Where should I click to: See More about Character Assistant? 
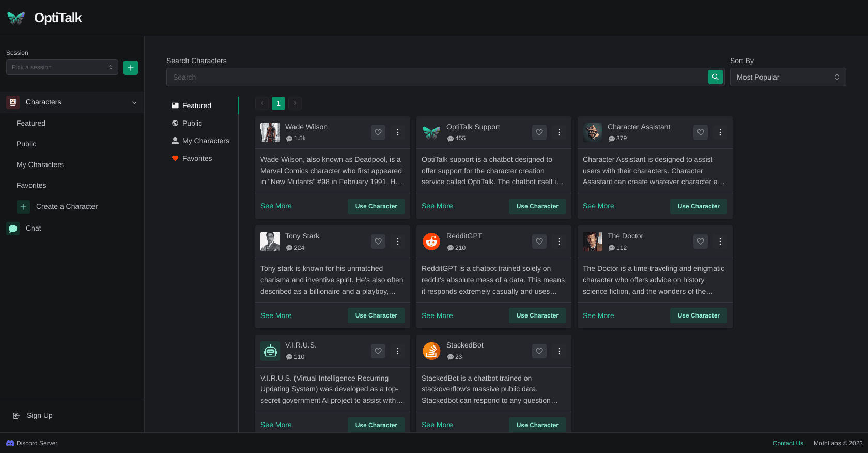click(598, 206)
